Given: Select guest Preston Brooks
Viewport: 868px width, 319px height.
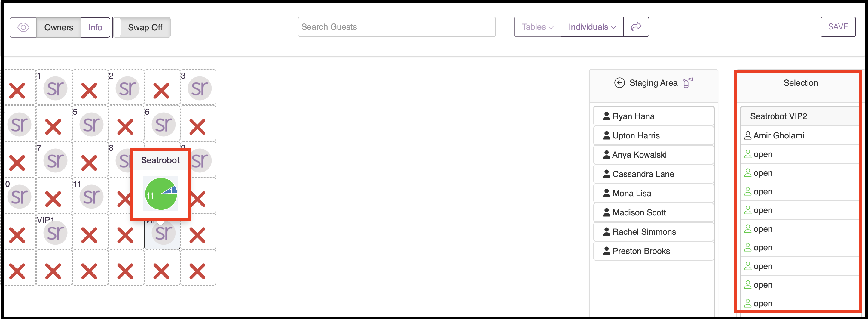Looking at the screenshot, I should [x=653, y=251].
